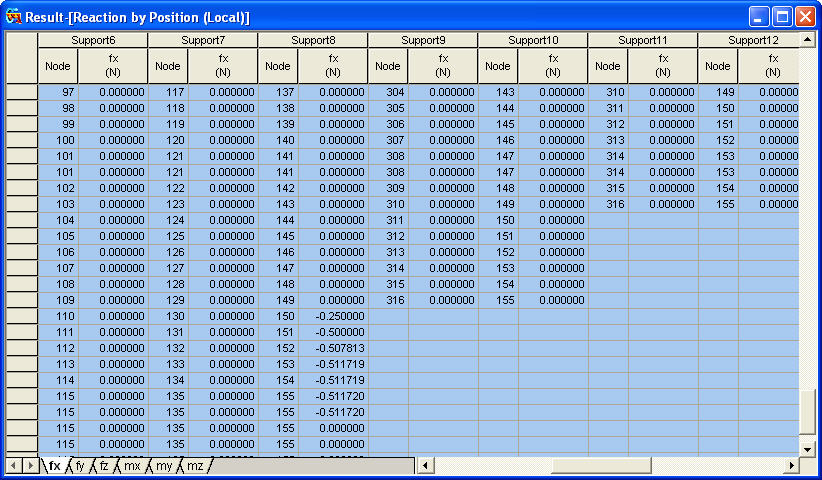Open the fz sheet tab

[104, 466]
